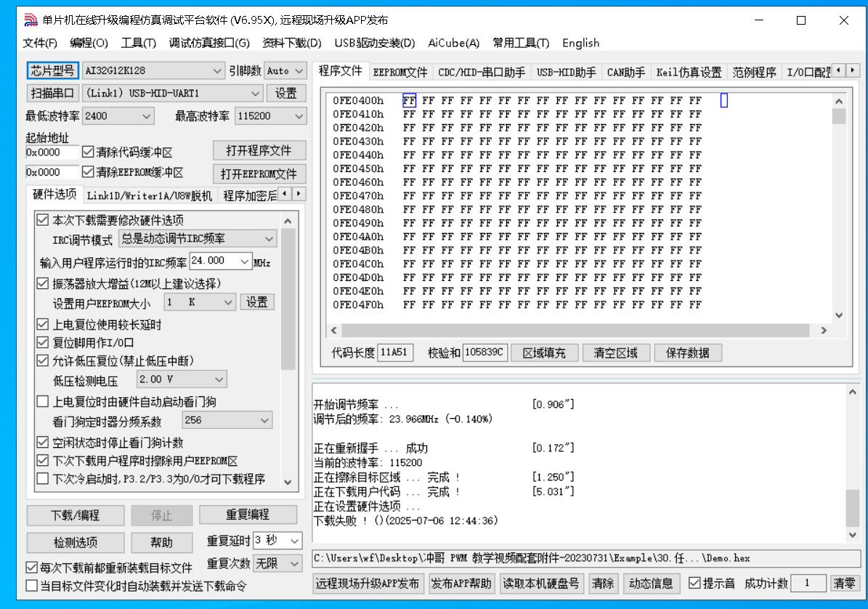Click code start address 0x0000 field beside 清除代码缓冲区
This screenshot has height=609, width=868.
point(52,152)
